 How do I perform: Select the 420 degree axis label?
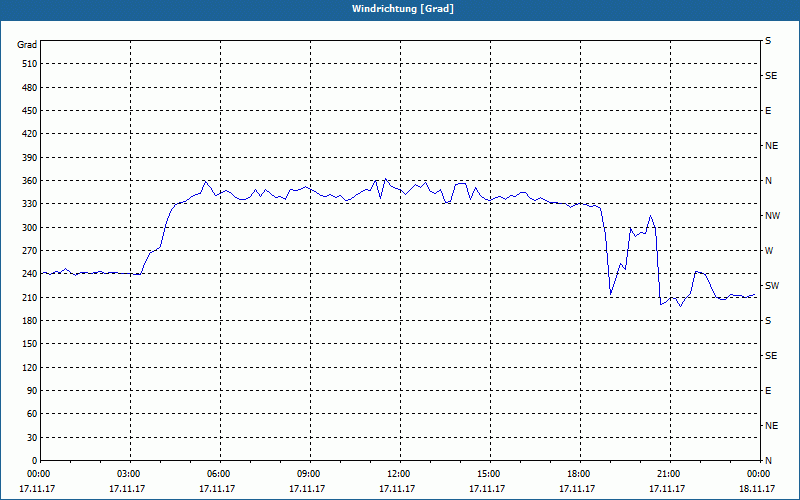point(29,134)
